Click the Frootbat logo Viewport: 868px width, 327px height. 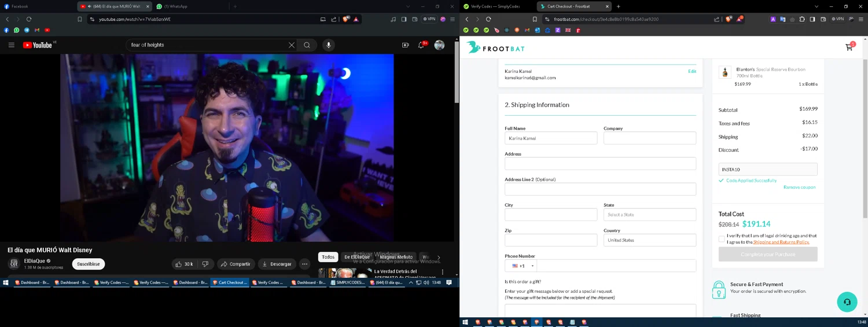tap(496, 47)
